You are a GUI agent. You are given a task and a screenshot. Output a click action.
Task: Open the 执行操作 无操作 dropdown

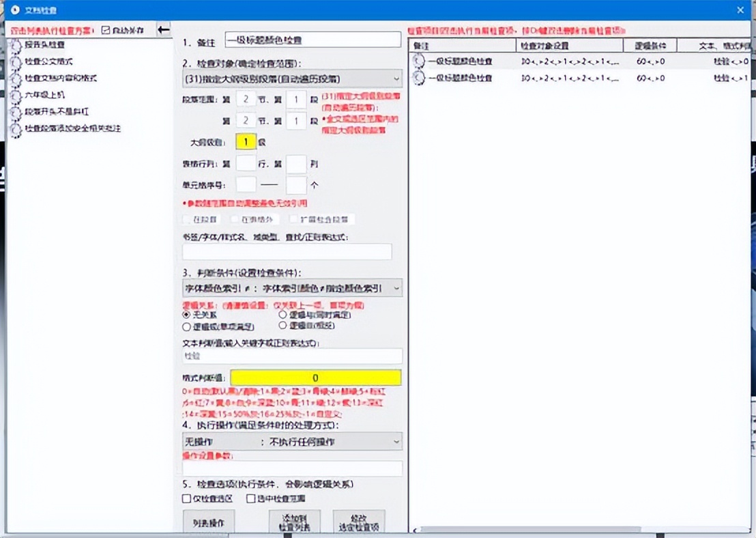292,442
